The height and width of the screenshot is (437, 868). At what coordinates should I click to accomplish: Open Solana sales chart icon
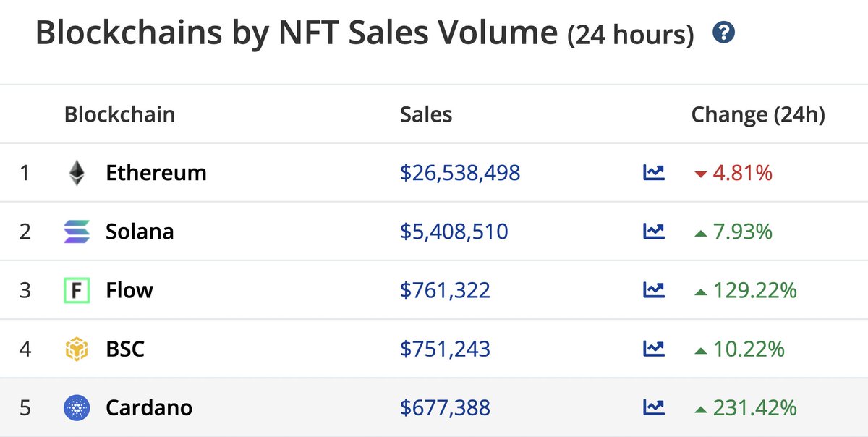pos(653,232)
